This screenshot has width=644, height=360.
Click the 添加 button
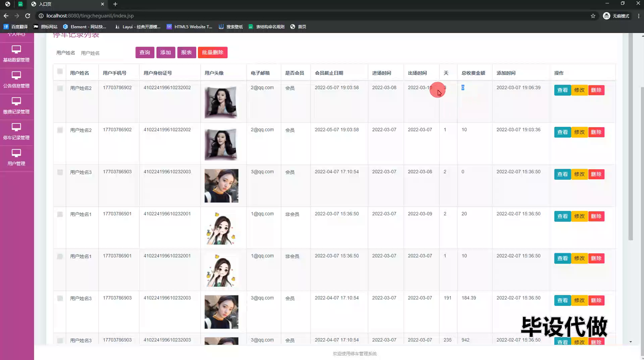pyautogui.click(x=166, y=52)
